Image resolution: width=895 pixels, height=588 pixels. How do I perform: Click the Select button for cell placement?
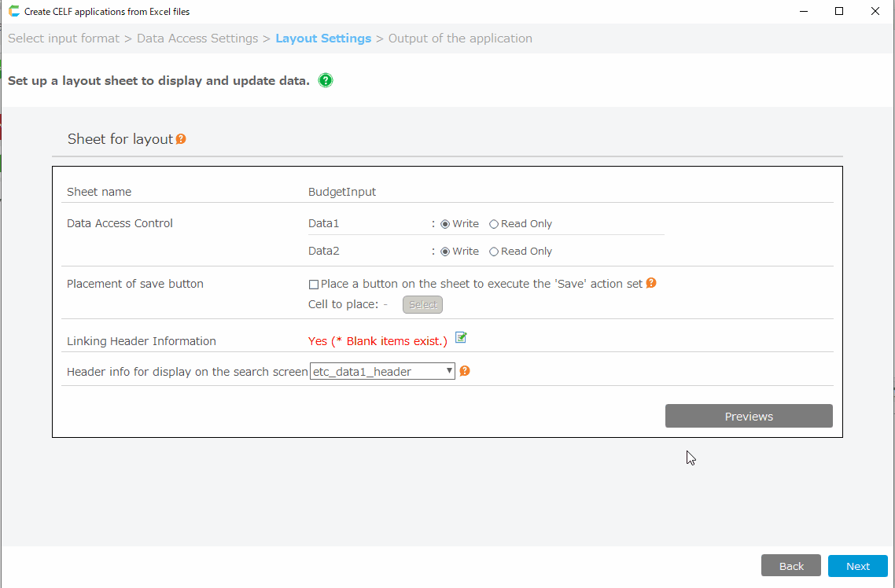[x=422, y=305]
